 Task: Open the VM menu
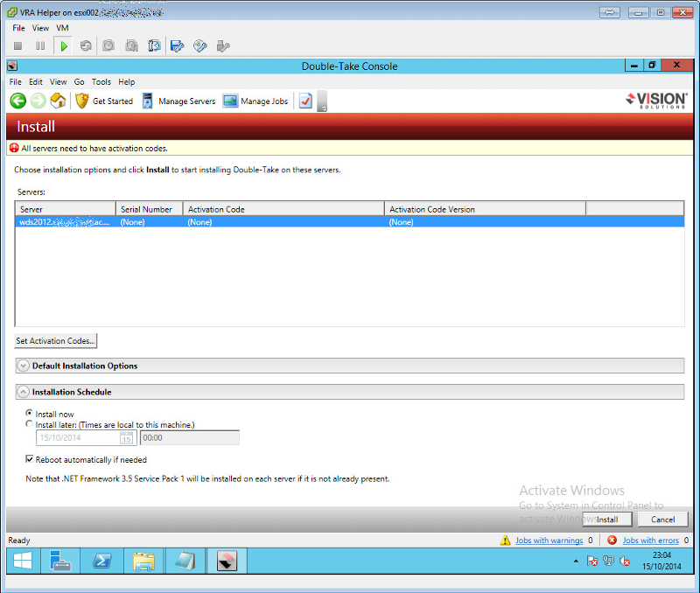[62, 28]
